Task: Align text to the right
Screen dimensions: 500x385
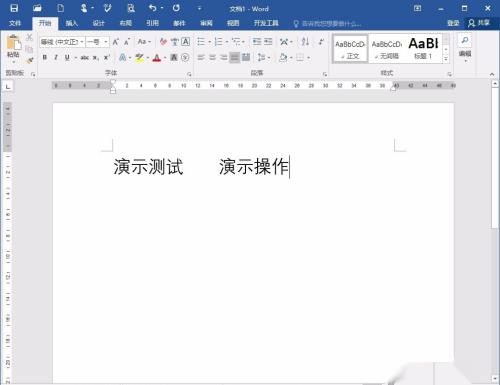Action: click(x=223, y=57)
